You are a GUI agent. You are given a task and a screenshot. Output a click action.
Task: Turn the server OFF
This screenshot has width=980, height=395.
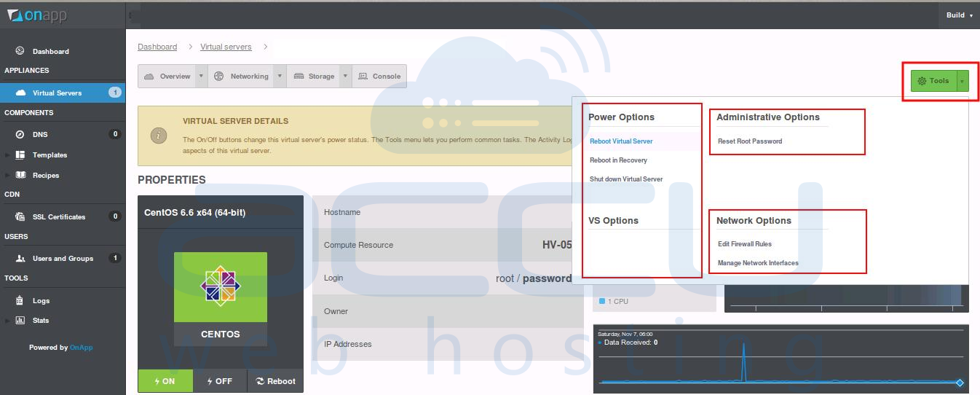pyautogui.click(x=220, y=381)
